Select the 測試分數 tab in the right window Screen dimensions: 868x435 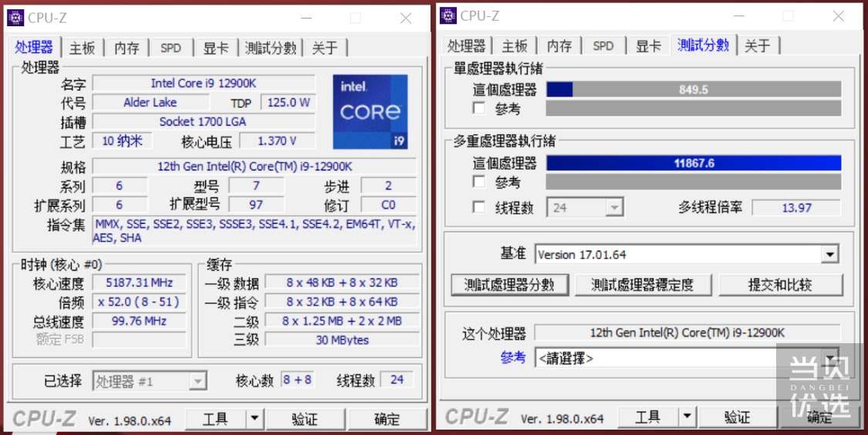703,45
